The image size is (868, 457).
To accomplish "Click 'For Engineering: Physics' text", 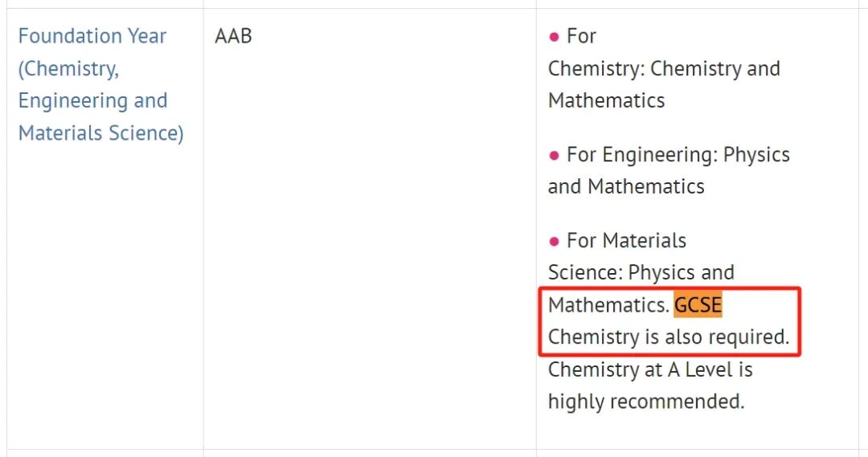I will [678, 154].
